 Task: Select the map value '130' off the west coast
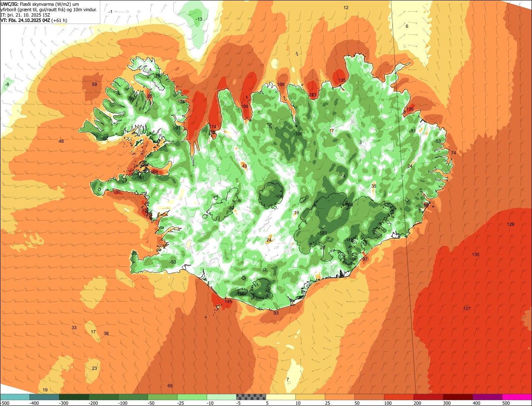click(x=116, y=192)
